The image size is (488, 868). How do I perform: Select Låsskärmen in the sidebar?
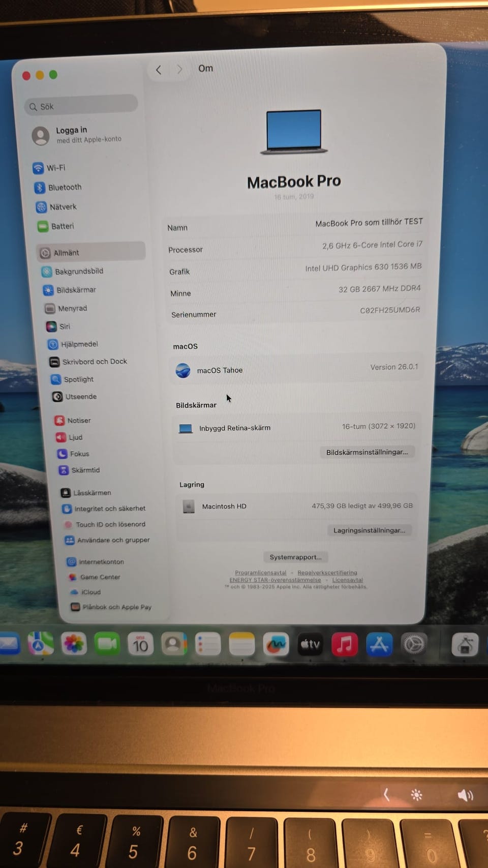[x=86, y=493]
